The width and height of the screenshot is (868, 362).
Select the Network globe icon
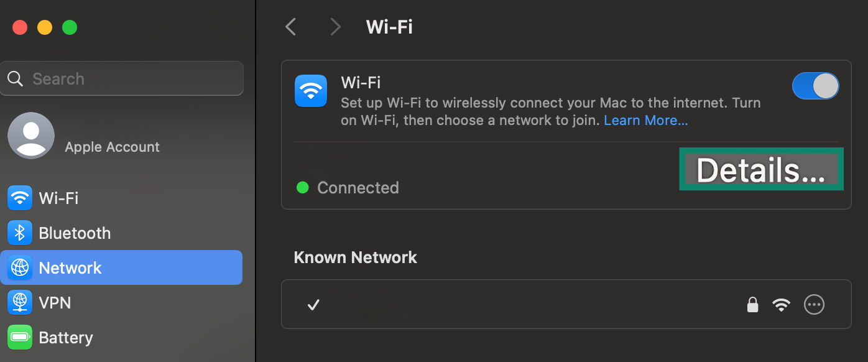(21, 267)
